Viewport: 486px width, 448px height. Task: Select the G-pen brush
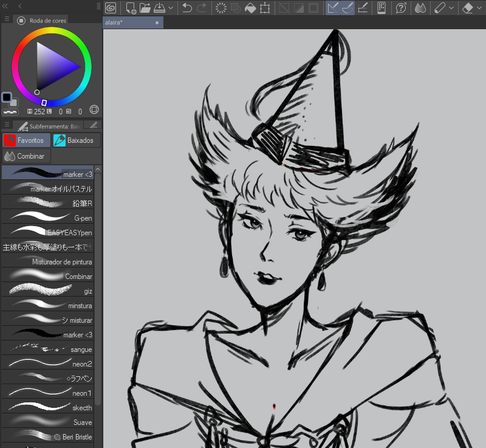(48, 218)
